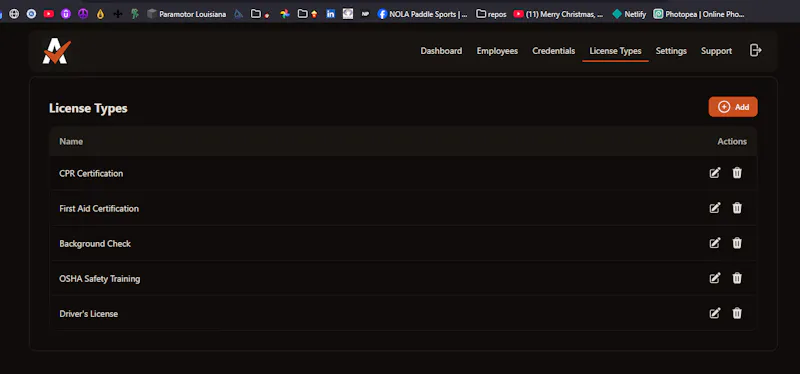The height and width of the screenshot is (374, 800).
Task: Click the License Types page heading
Action: 88,108
